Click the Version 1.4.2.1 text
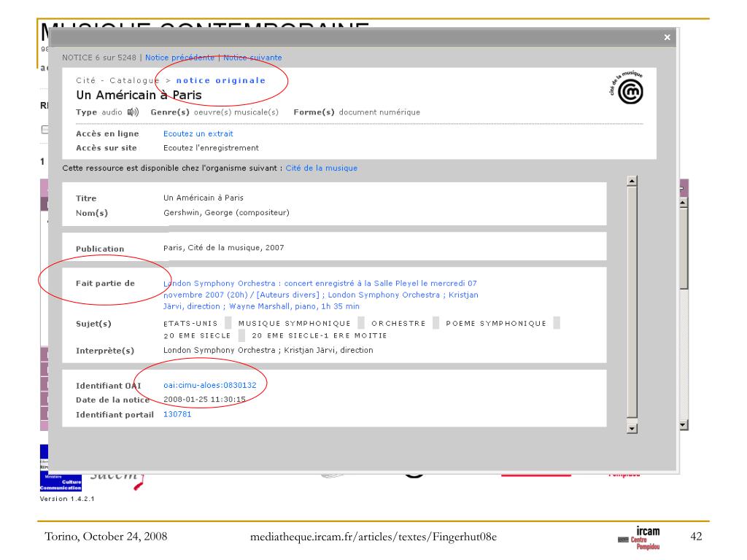 67,499
